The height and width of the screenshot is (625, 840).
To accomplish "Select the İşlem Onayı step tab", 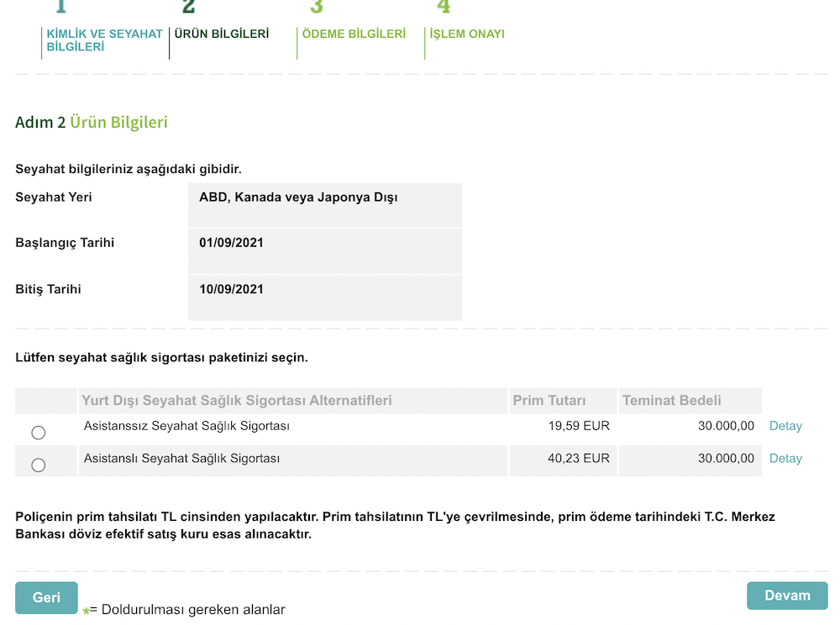I will (466, 34).
